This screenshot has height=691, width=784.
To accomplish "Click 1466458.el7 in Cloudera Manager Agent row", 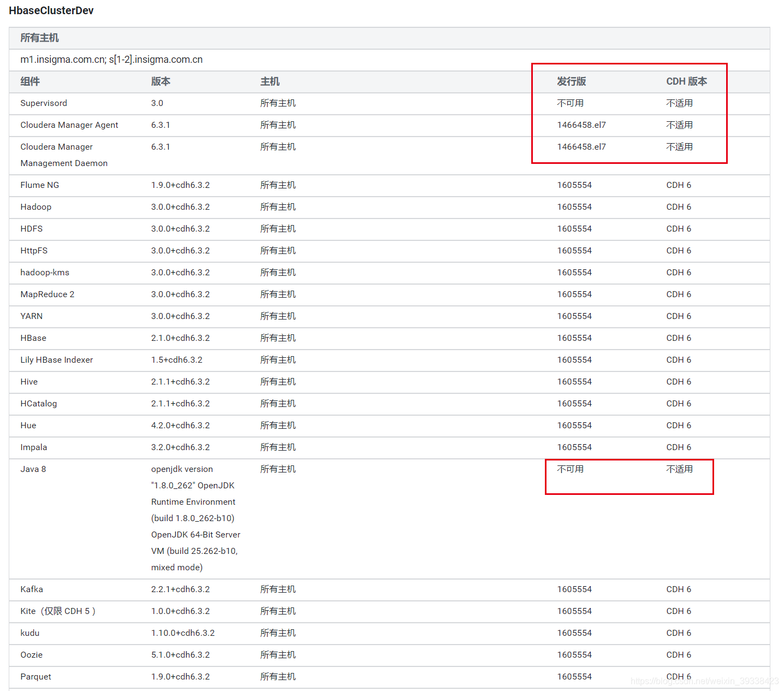I will (581, 125).
